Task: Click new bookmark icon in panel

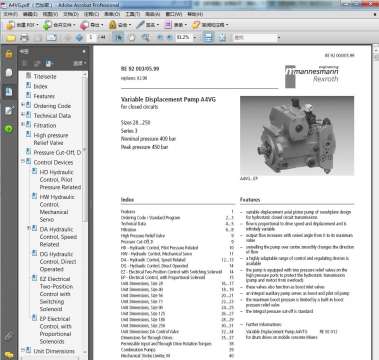Action: (37, 63)
